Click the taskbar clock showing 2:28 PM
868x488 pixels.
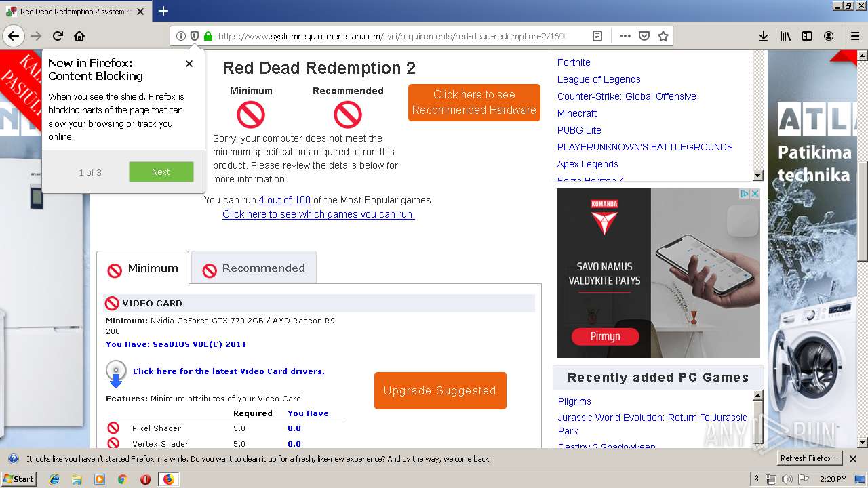pos(833,479)
